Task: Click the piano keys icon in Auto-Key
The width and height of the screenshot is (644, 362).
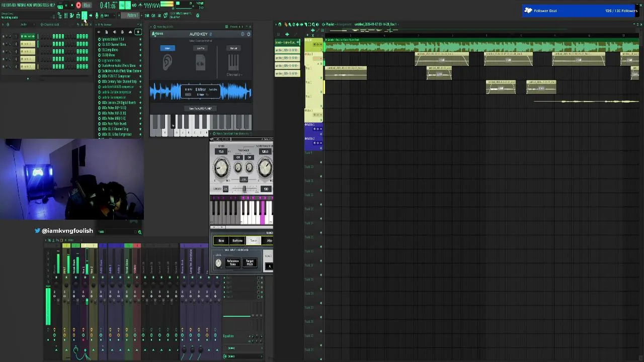Action: pyautogui.click(x=233, y=62)
